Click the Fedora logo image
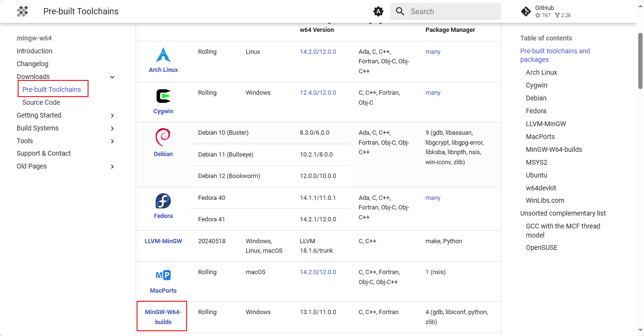This screenshot has width=644, height=336. click(x=163, y=201)
